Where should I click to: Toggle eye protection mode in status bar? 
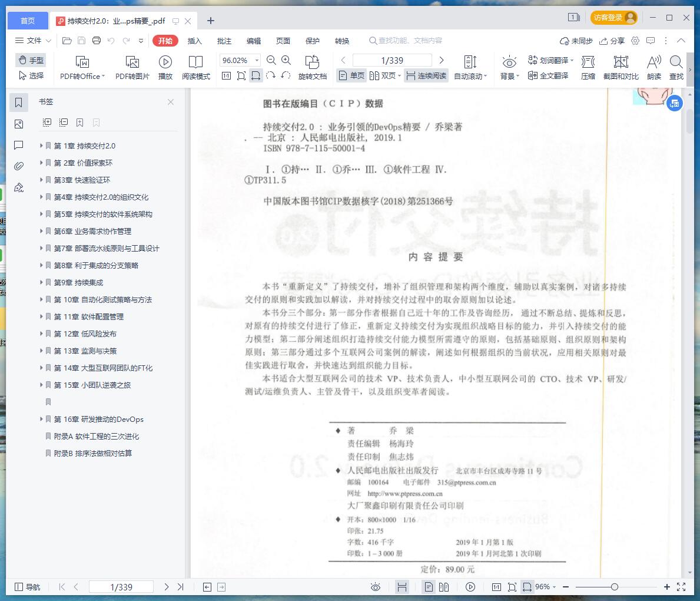coord(376,587)
